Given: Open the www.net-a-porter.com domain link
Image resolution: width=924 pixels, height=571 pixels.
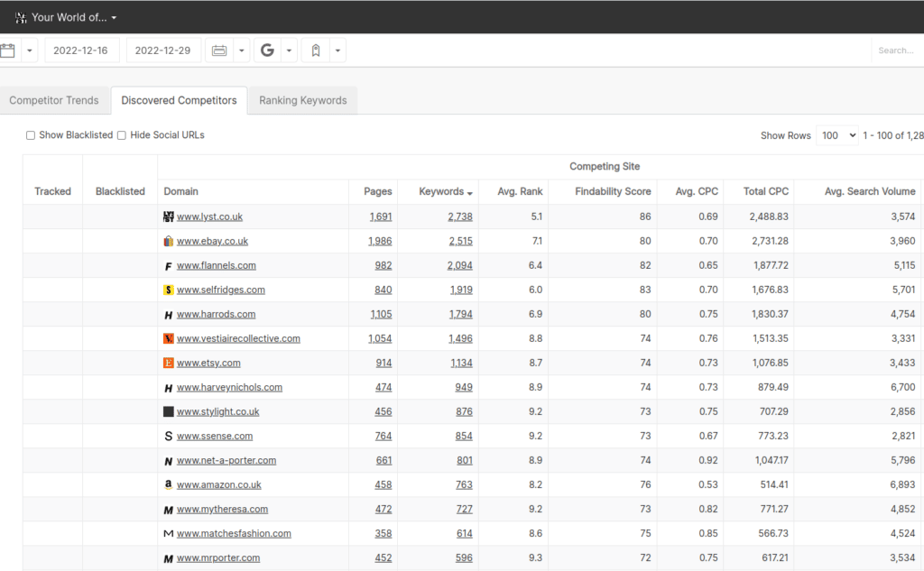Looking at the screenshot, I should click(x=226, y=461).
